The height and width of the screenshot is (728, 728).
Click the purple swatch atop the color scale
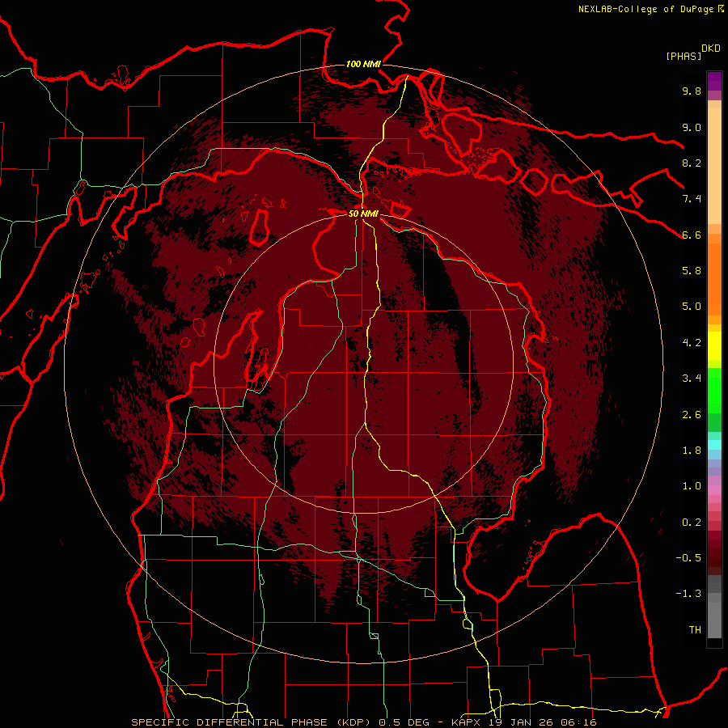pyautogui.click(x=714, y=81)
